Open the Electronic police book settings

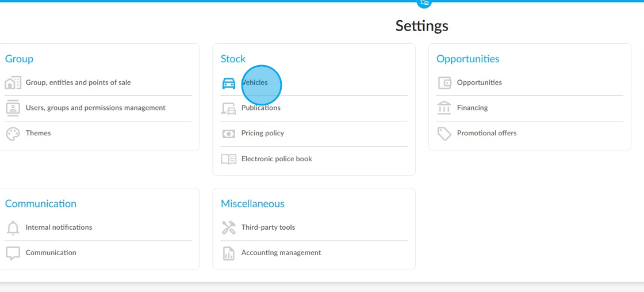(277, 159)
